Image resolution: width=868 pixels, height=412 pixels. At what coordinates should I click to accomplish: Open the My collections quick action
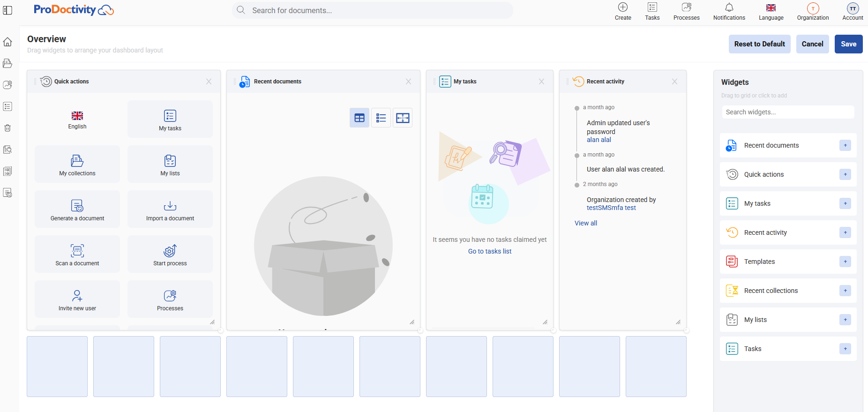click(x=77, y=164)
